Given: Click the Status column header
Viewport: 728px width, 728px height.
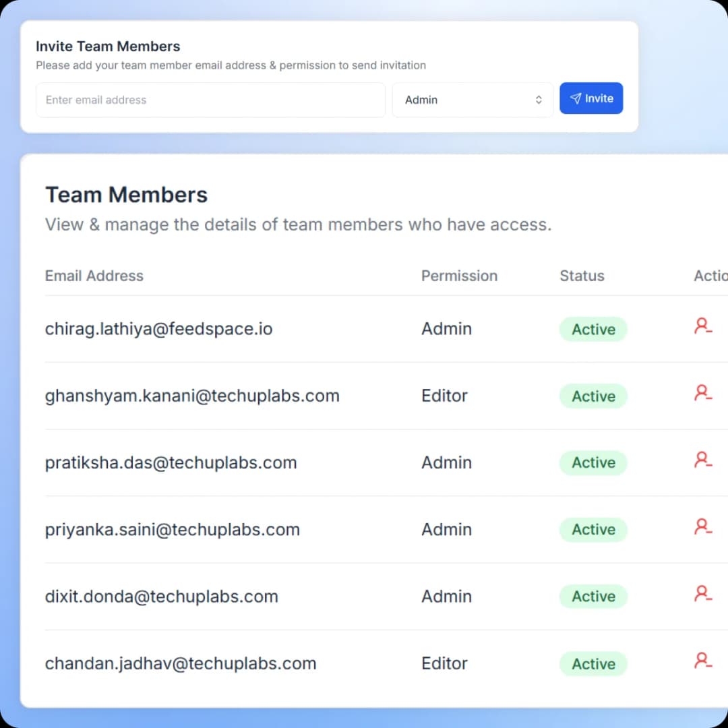Looking at the screenshot, I should point(582,276).
